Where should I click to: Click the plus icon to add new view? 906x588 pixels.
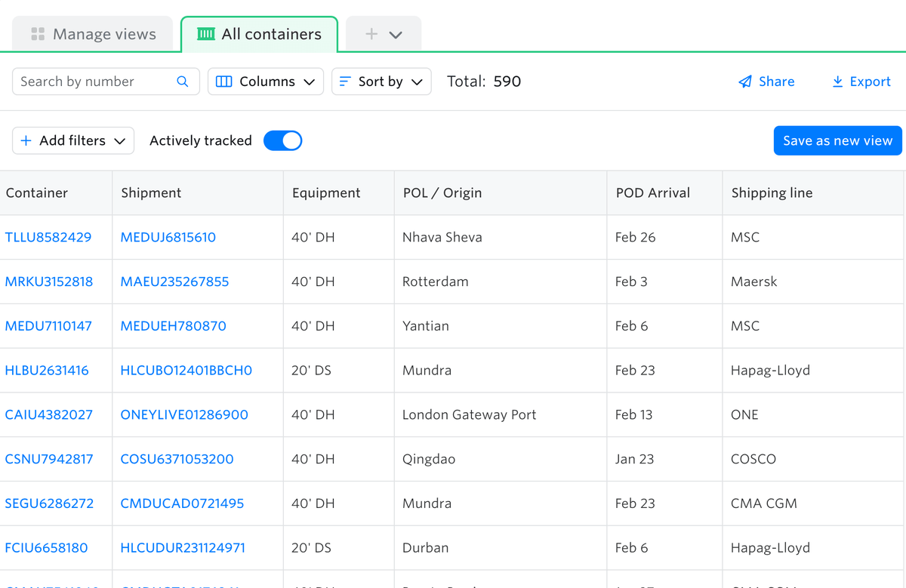(x=371, y=34)
